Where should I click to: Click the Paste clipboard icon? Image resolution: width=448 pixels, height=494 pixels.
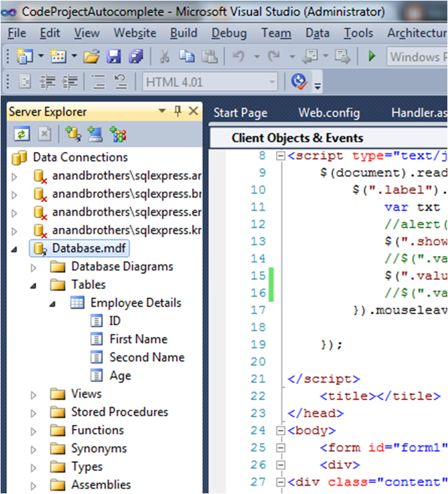click(209, 57)
